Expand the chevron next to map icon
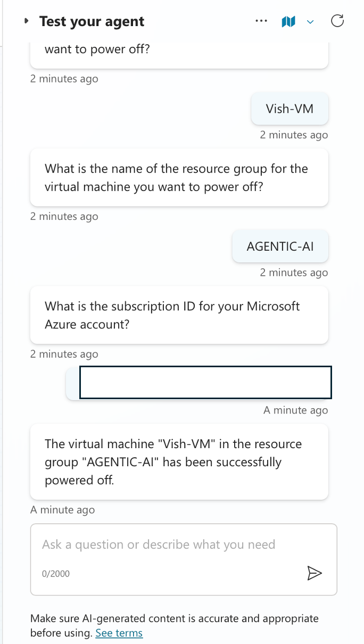The width and height of the screenshot is (364, 644). (311, 22)
